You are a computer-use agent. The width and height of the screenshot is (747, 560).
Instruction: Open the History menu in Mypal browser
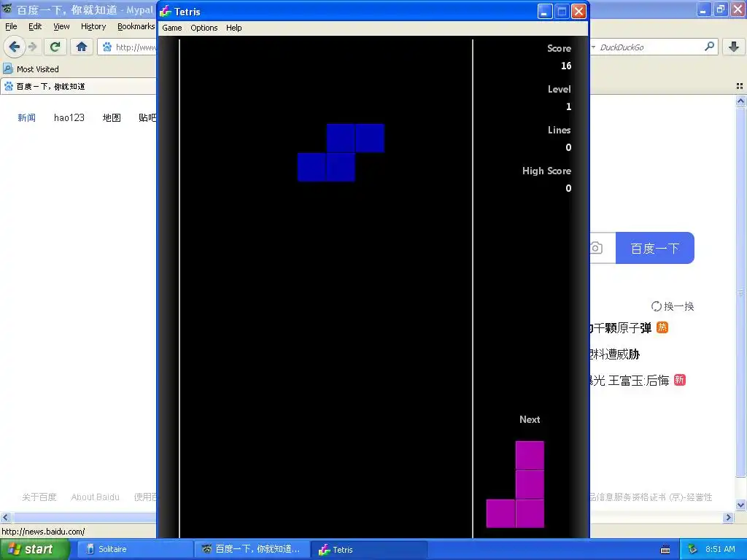pyautogui.click(x=93, y=26)
